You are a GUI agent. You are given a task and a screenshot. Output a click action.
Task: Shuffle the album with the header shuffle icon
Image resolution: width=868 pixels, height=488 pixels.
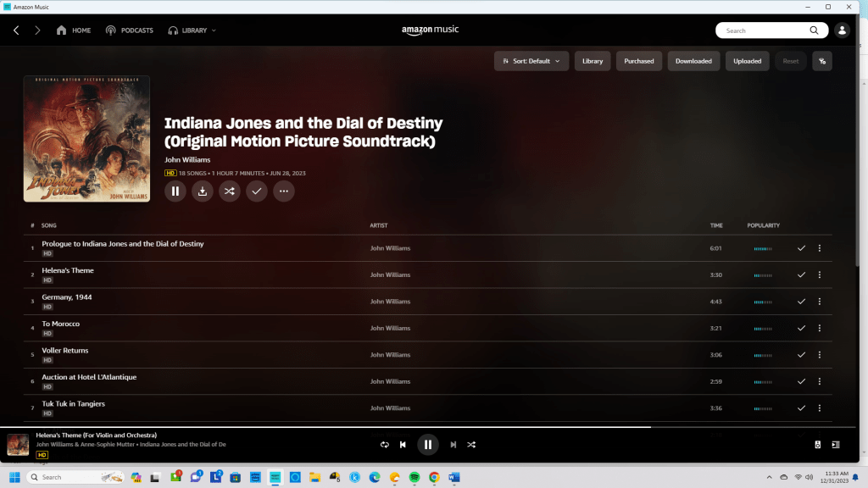point(229,191)
